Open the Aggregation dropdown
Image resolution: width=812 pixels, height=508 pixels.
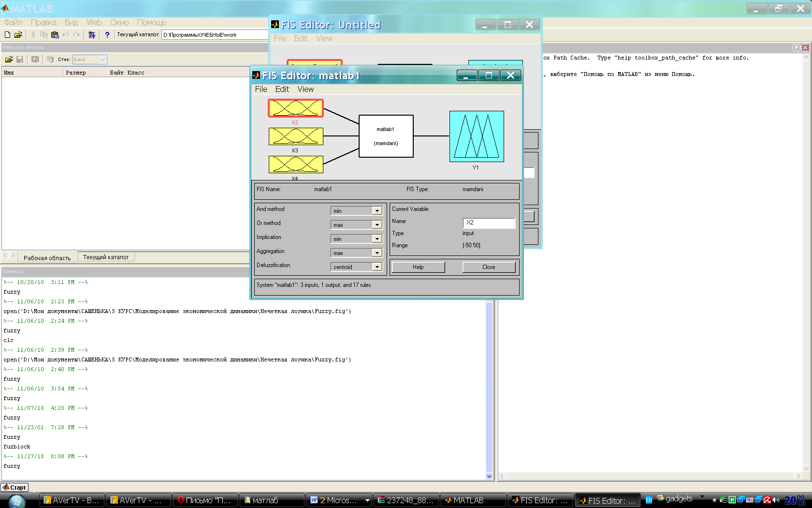click(x=377, y=253)
